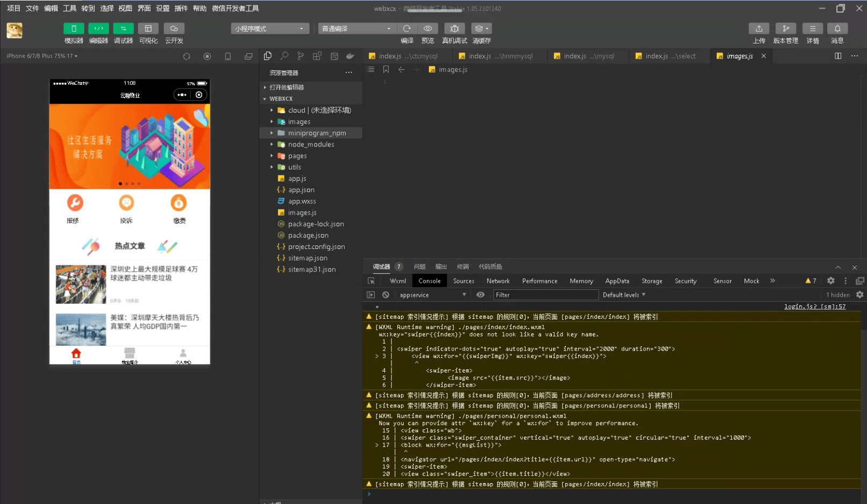
Task: Click the Compile refresh icon
Action: pos(407,28)
